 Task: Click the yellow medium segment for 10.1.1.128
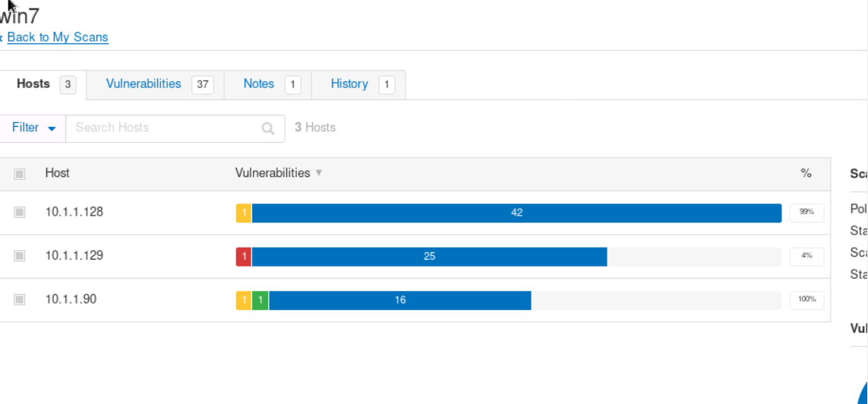(x=244, y=213)
